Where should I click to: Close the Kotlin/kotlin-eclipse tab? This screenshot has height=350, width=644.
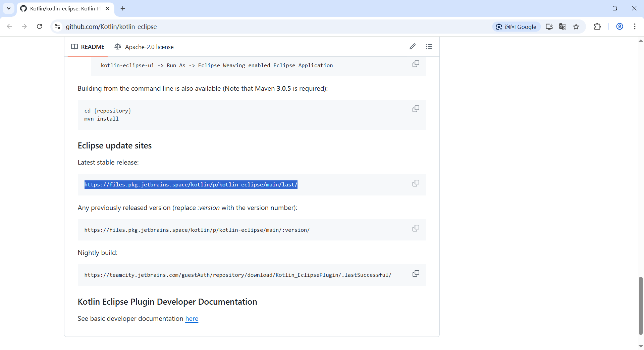[x=107, y=8]
